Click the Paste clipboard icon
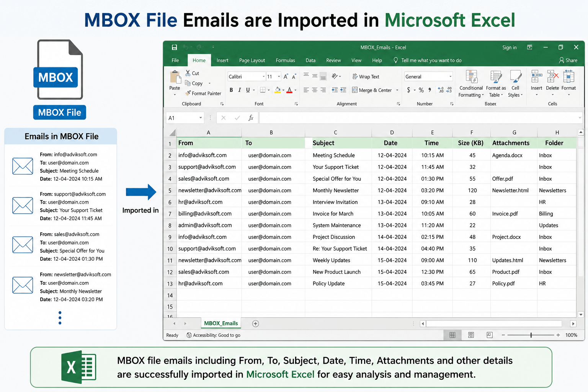588x392 pixels. point(175,77)
